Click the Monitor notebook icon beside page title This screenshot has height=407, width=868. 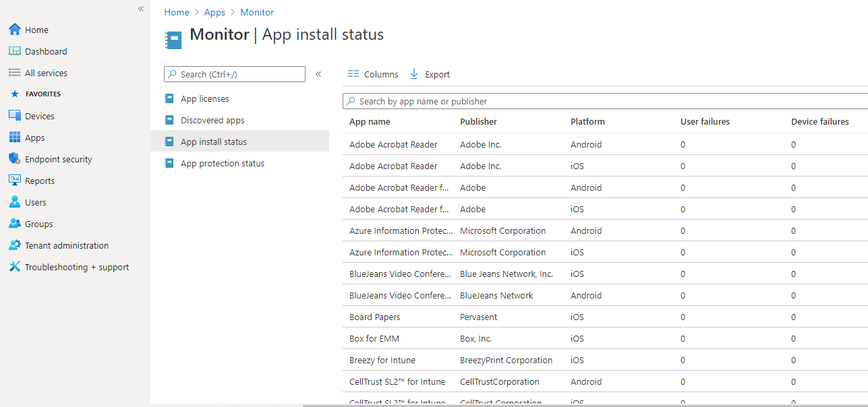coord(174,40)
